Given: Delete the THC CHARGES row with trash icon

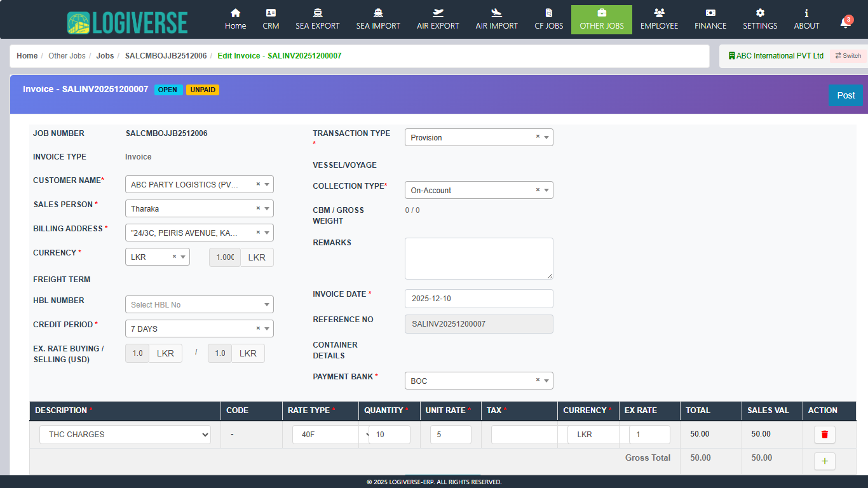Looking at the screenshot, I should point(824,435).
